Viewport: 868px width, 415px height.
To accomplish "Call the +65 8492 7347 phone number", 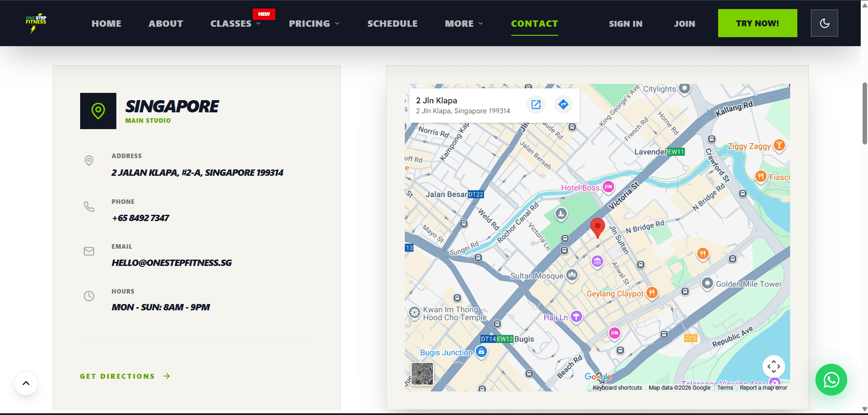I will (140, 218).
